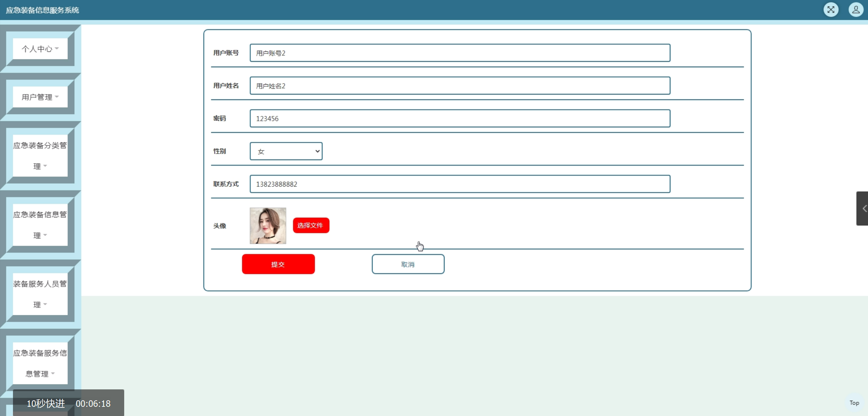Focus the 用户姓名 text field
This screenshot has width=868, height=416.
click(460, 86)
